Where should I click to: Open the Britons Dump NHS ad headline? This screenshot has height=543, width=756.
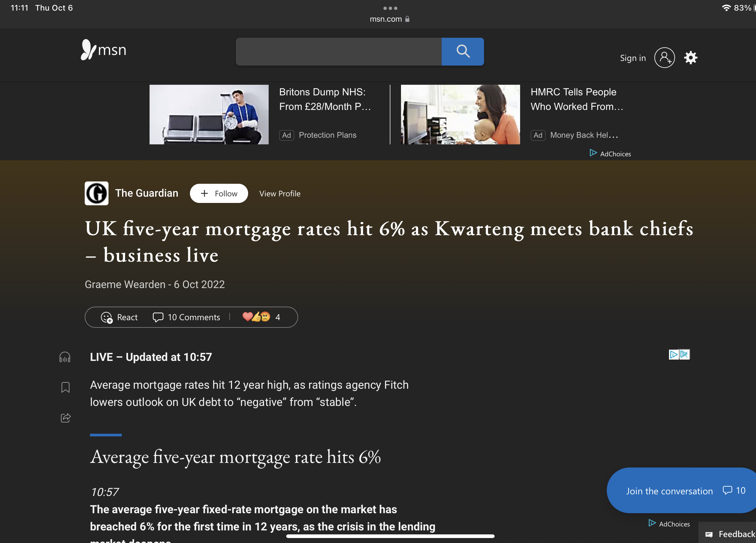[325, 99]
